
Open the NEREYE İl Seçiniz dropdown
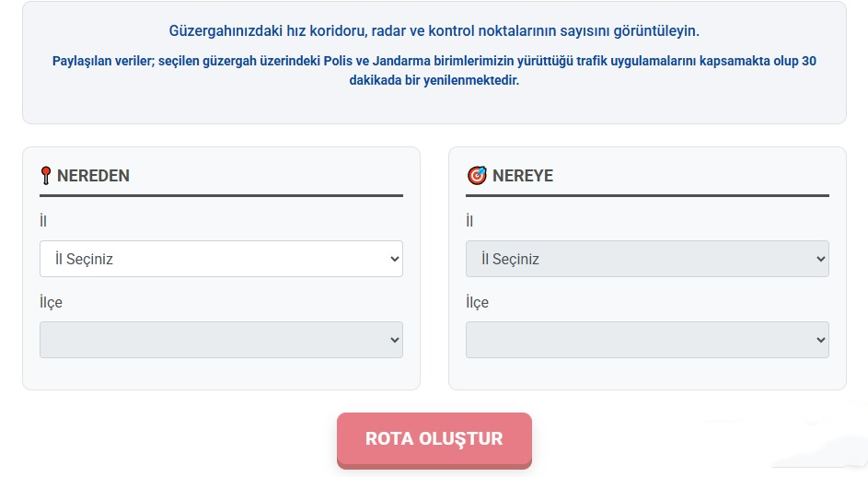click(647, 259)
